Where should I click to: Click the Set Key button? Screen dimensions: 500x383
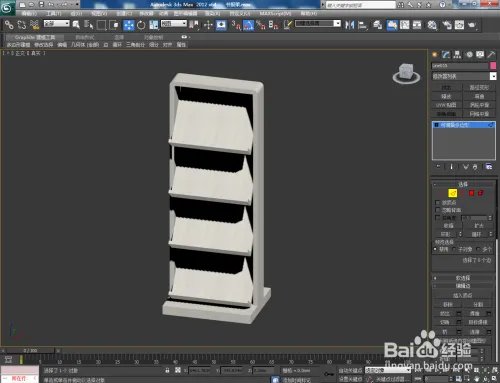350,379
